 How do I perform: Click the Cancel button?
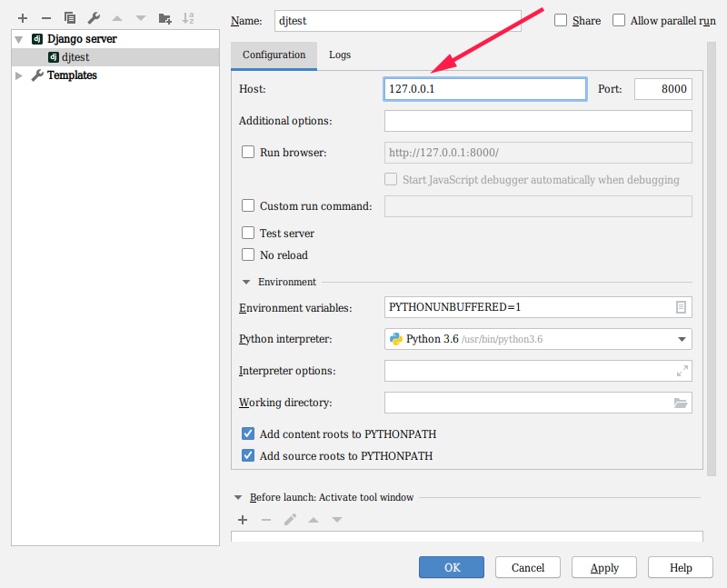coord(528,567)
